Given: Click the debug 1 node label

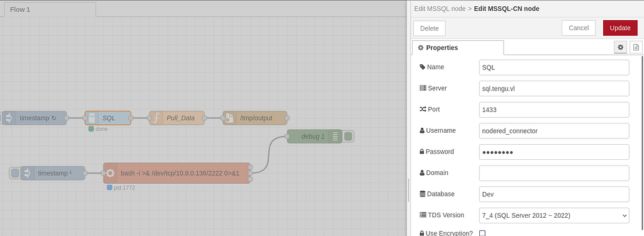Looking at the screenshot, I should pyautogui.click(x=313, y=137).
